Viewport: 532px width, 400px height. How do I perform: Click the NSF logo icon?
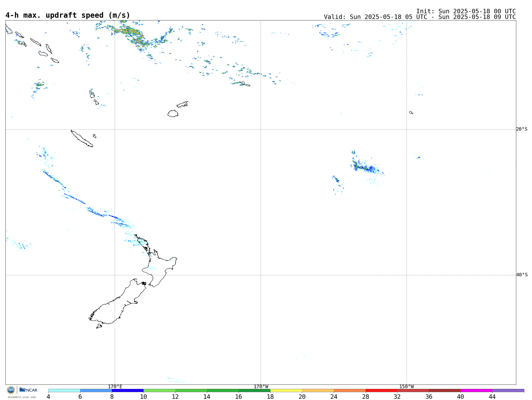coord(11,390)
